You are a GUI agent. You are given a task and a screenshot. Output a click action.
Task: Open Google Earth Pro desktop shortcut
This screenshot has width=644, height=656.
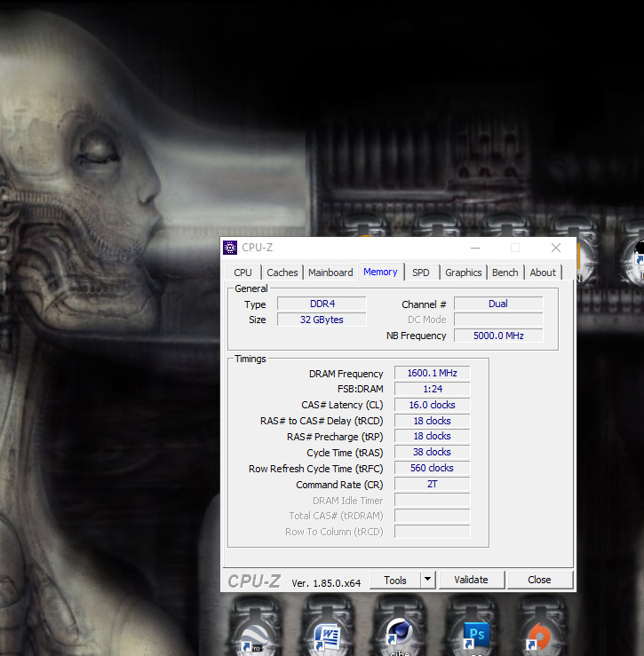pyautogui.click(x=255, y=637)
